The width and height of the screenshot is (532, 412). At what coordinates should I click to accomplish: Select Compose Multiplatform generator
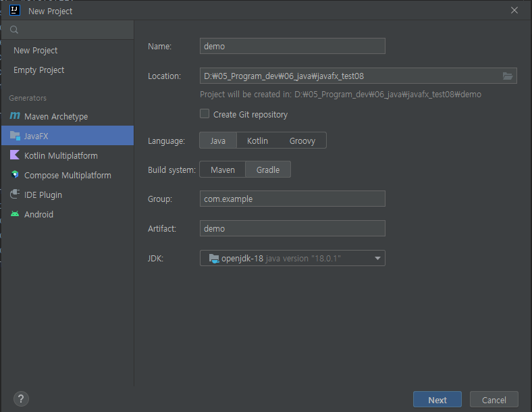tap(68, 175)
